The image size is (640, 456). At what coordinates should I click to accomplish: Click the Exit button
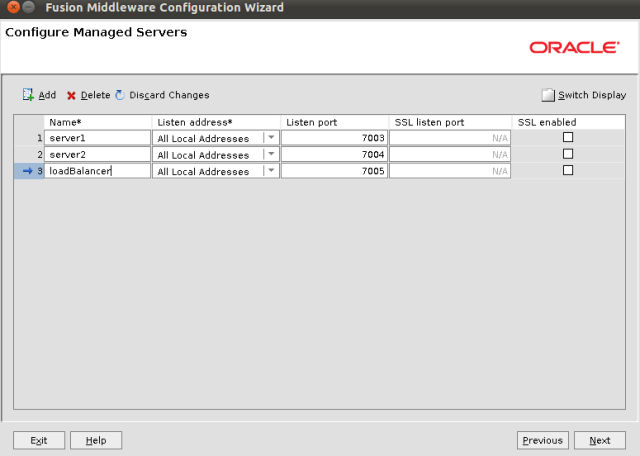(39, 440)
